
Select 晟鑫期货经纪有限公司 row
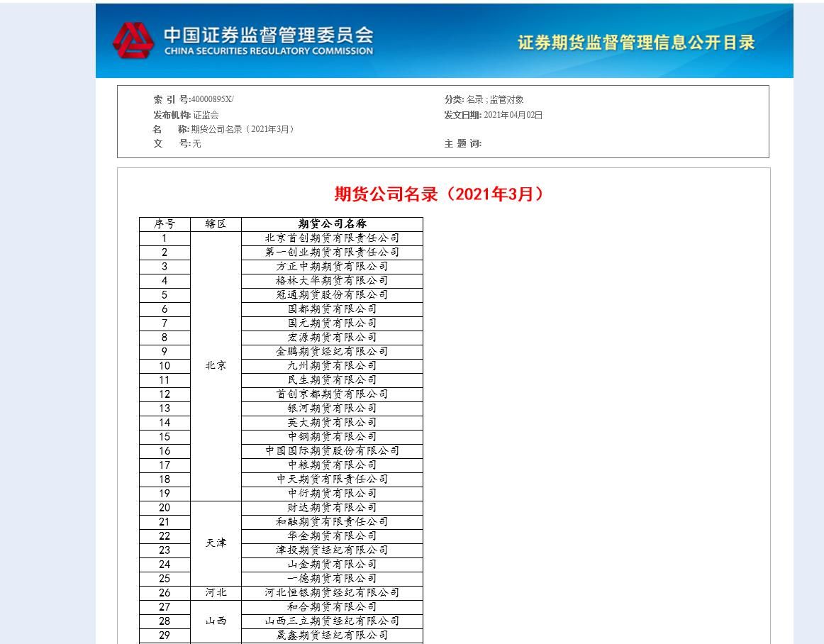tap(332, 635)
